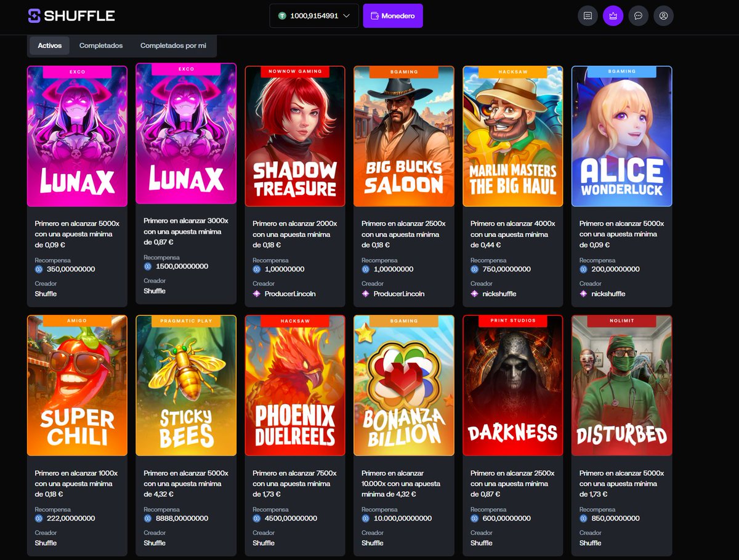Image resolution: width=739 pixels, height=560 pixels.
Task: Switch to Completados por mí tab
Action: click(173, 46)
